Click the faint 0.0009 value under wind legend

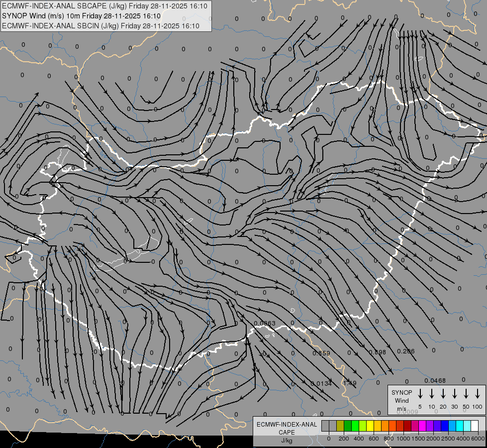tap(407, 412)
